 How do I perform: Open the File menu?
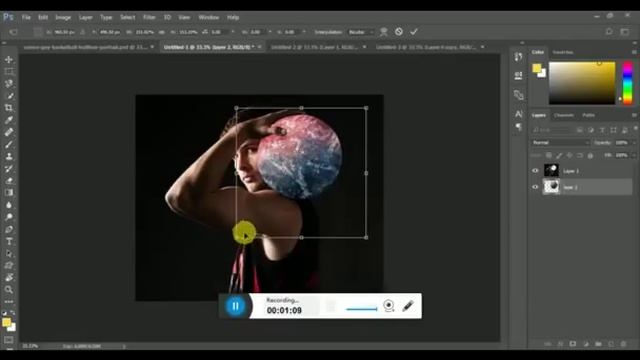(26, 18)
